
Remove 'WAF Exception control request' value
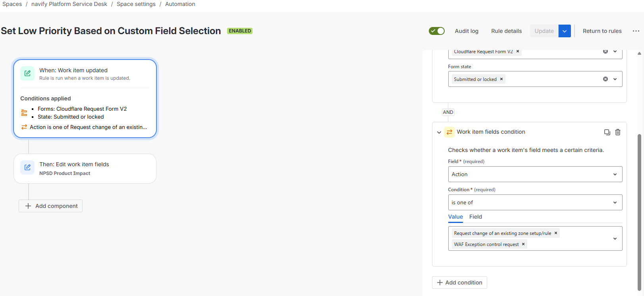pos(523,244)
